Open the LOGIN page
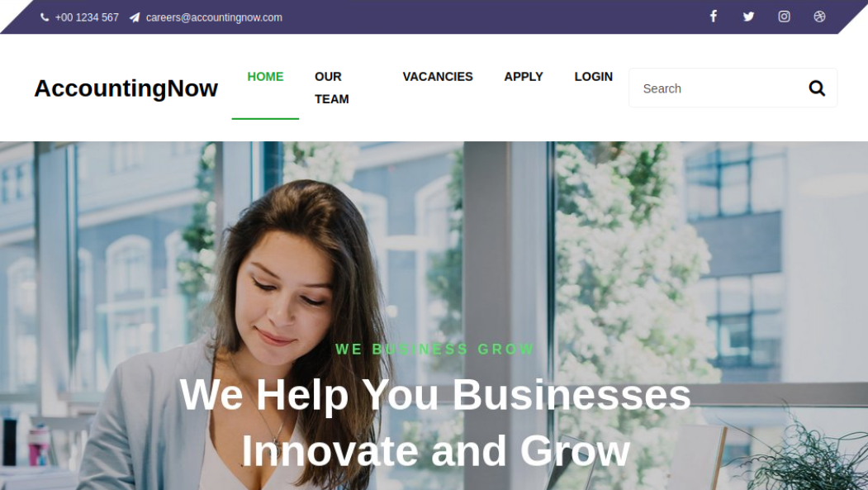Viewport: 868px width, 490px height. 594,76
